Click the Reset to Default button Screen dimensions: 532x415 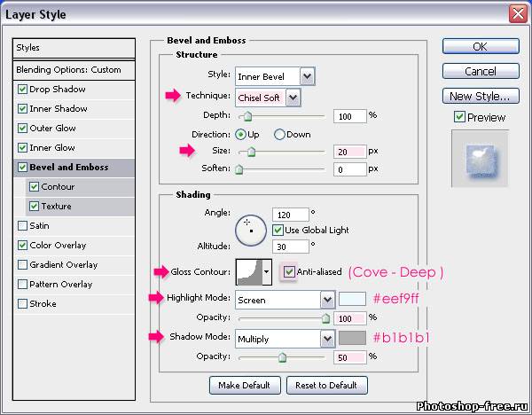tap(328, 385)
